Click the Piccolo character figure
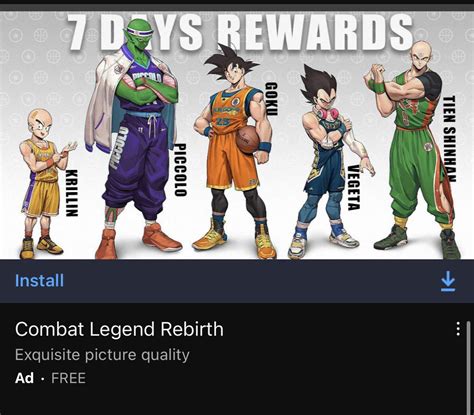The image size is (474, 415). pyautogui.click(x=133, y=138)
